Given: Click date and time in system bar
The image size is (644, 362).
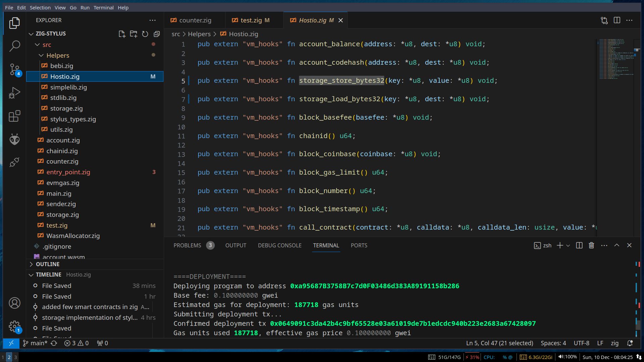Looking at the screenshot, I should [x=607, y=357].
